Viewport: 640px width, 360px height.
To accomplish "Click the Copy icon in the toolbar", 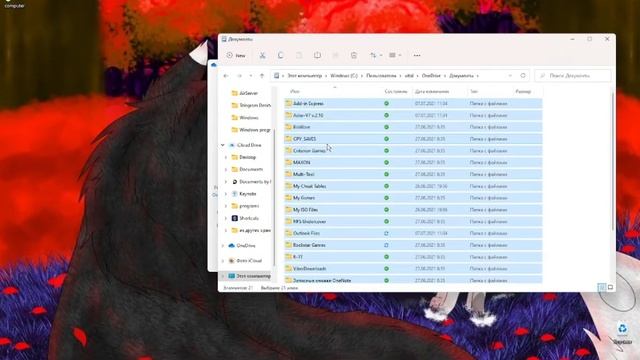I will pyautogui.click(x=280, y=55).
